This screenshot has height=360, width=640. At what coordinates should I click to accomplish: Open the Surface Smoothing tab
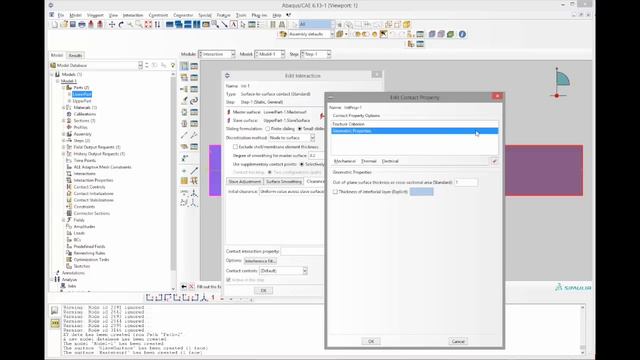click(x=284, y=182)
